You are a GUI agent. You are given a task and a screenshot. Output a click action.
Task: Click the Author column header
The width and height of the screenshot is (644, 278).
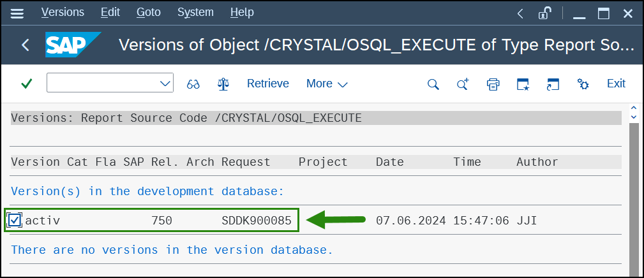tap(537, 162)
